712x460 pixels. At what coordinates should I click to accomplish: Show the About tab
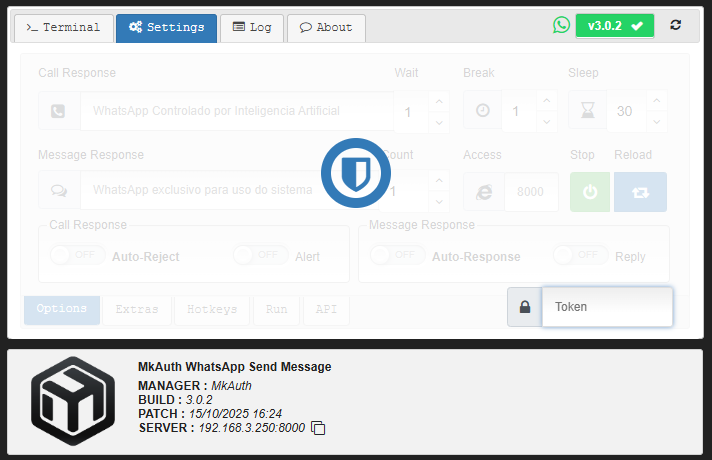(326, 28)
